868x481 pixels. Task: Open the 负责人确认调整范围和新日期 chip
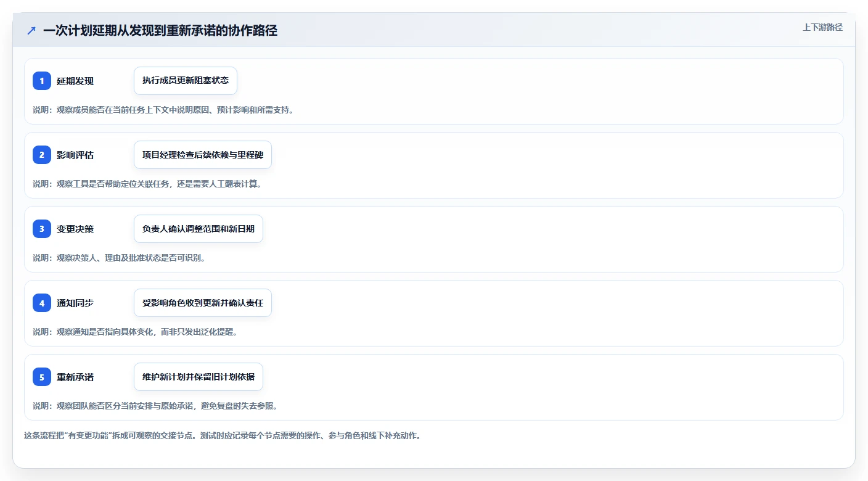coord(199,229)
